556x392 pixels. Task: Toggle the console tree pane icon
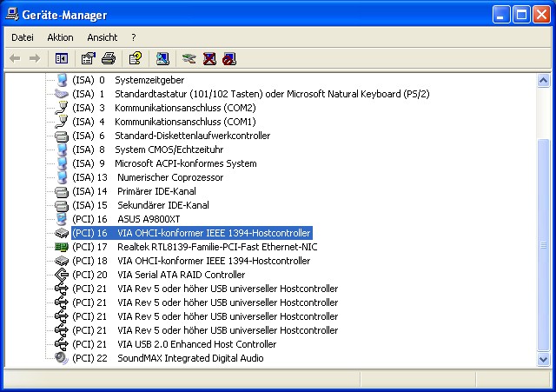point(62,58)
